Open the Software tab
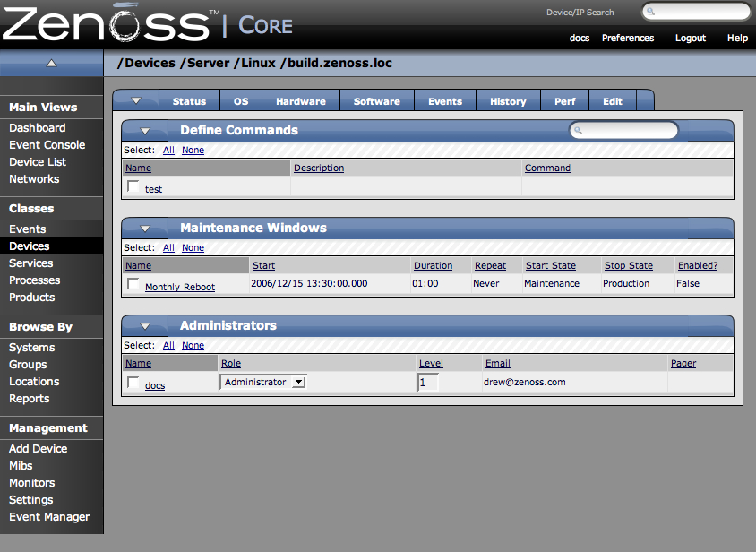This screenshot has height=552, width=756. (377, 101)
